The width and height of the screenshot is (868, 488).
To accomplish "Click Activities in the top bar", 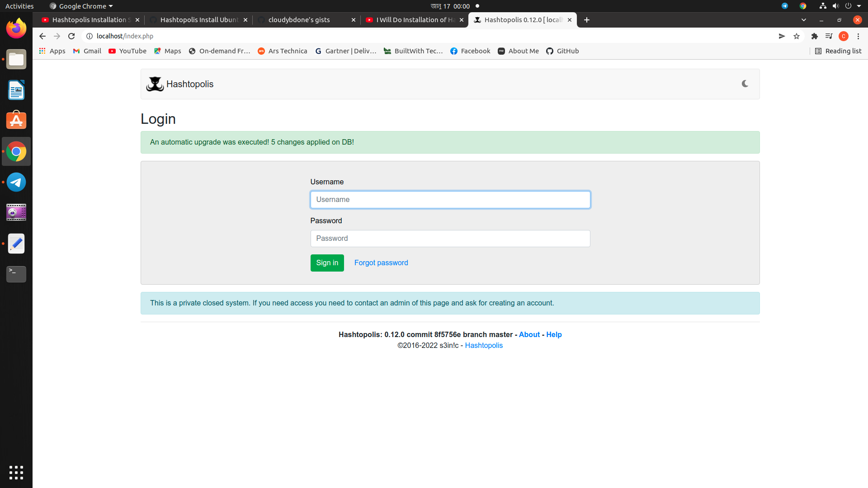I will coord(19,6).
